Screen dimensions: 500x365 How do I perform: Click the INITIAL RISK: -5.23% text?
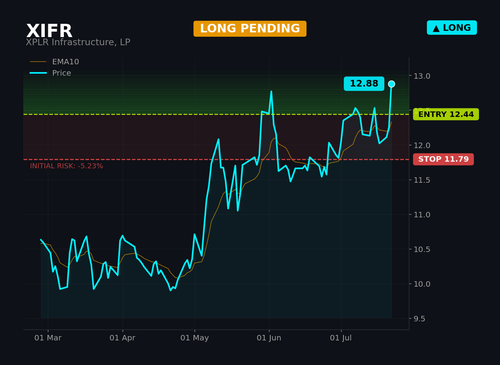click(x=66, y=166)
